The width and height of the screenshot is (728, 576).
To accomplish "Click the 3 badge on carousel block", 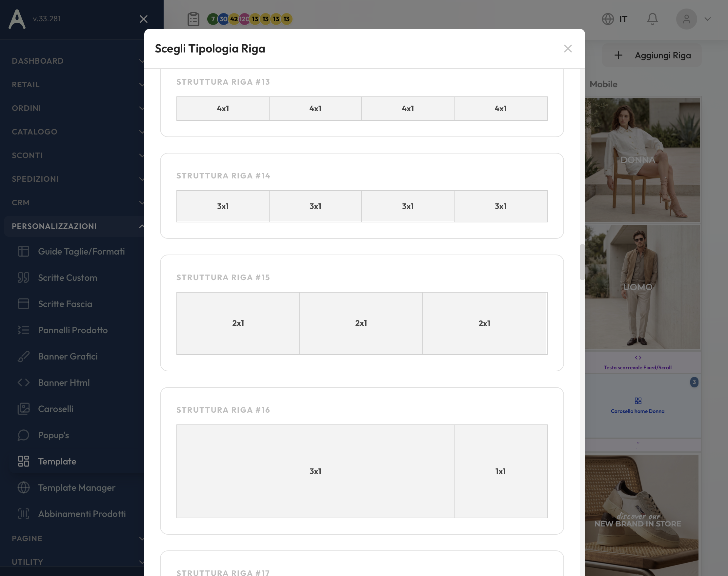I will 694,382.
